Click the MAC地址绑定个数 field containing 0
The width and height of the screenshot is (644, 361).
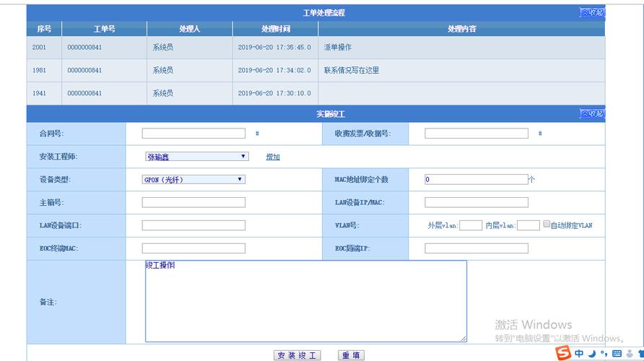[477, 180]
